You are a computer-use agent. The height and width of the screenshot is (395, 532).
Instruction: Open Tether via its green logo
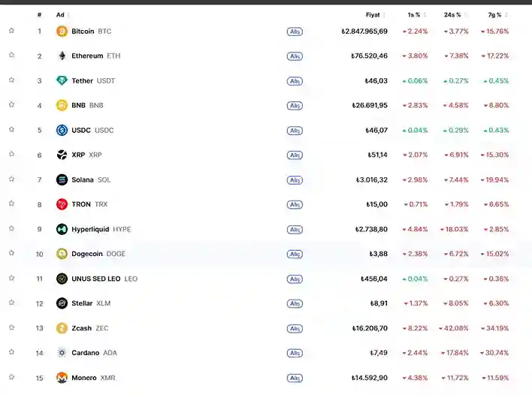[x=62, y=80]
